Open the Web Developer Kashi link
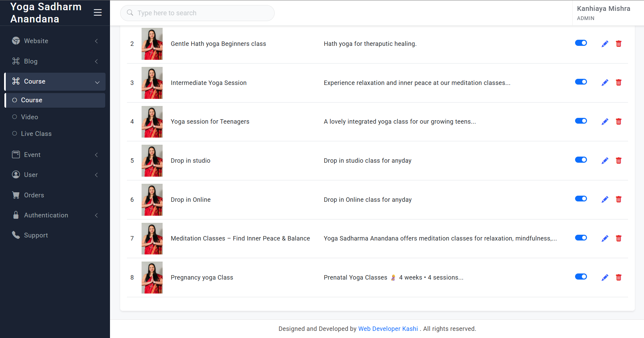 point(388,328)
